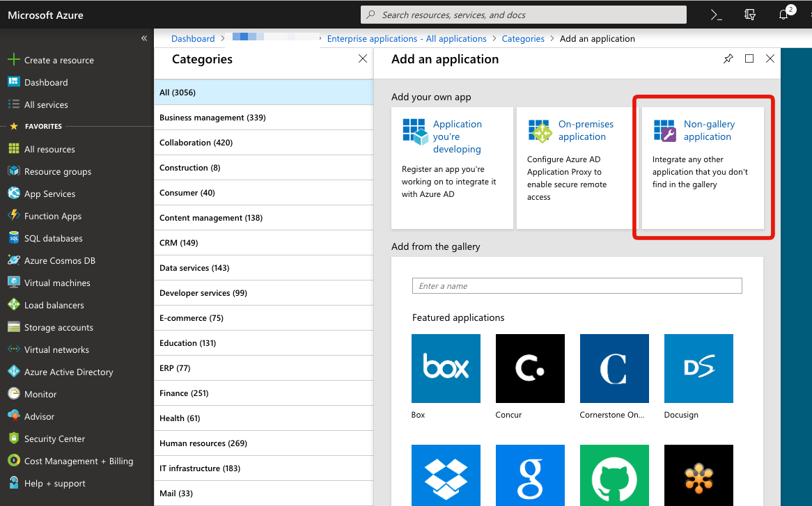Select the Docusign featured application
The width and height of the screenshot is (812, 506).
coord(698,368)
